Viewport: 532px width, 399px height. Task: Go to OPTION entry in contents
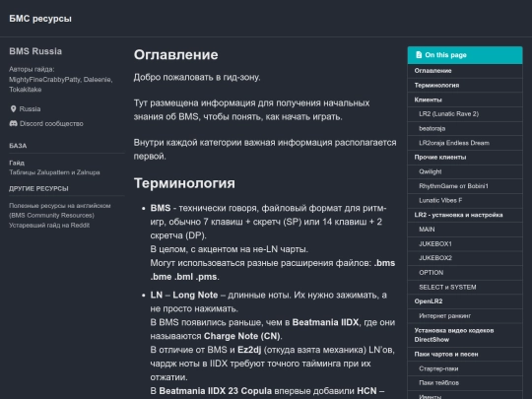point(465,273)
